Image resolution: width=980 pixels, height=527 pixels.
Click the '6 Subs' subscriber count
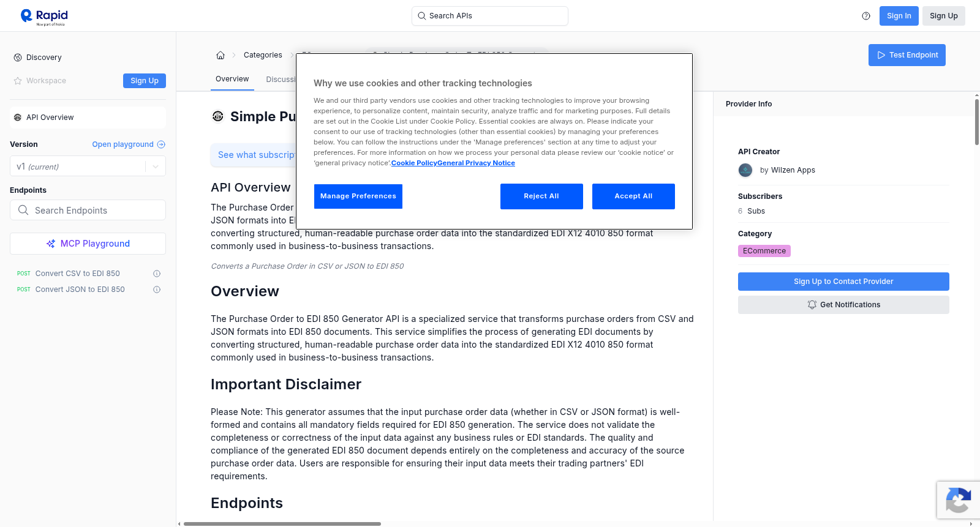(752, 211)
